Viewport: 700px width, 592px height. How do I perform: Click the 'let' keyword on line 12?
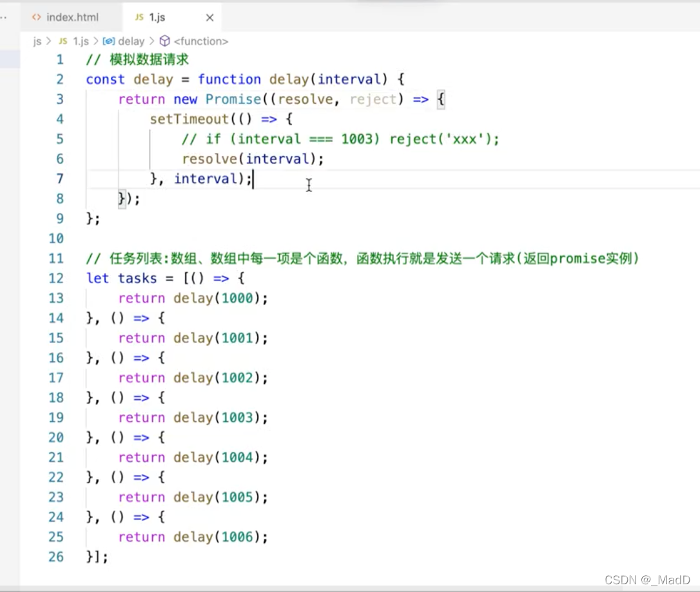tap(97, 279)
